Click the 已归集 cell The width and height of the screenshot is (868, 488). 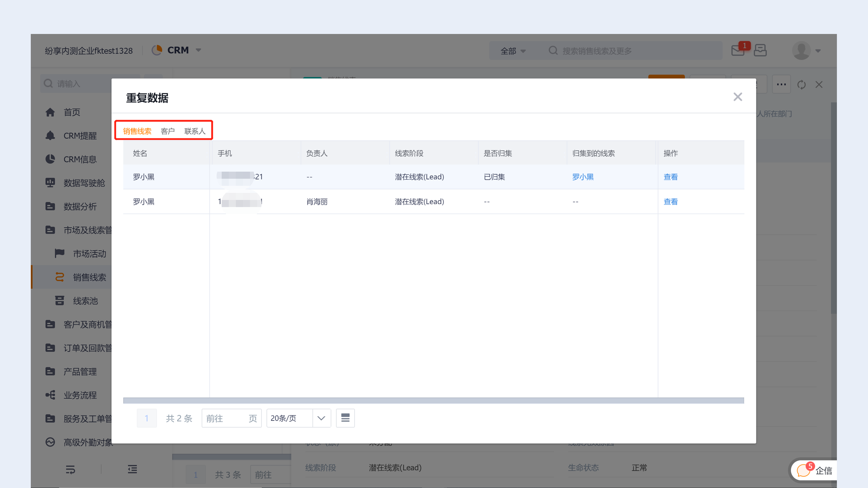point(494,177)
